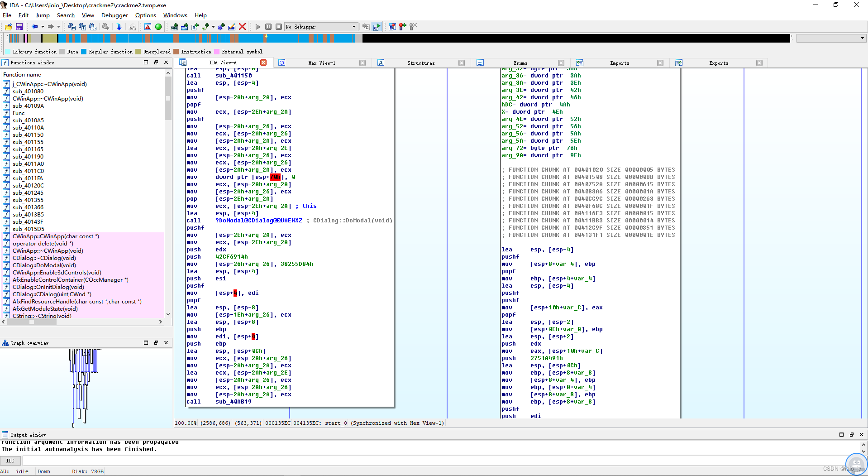The image size is (868, 476).
Task: Start the process with the play icon
Action: [x=258, y=27]
